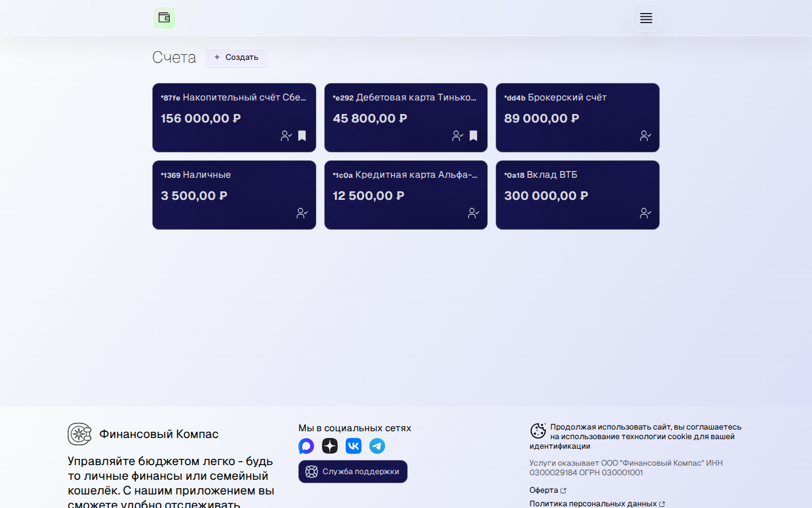Click user-check icon on the *87fe account
This screenshot has height=508, width=812.
(286, 136)
